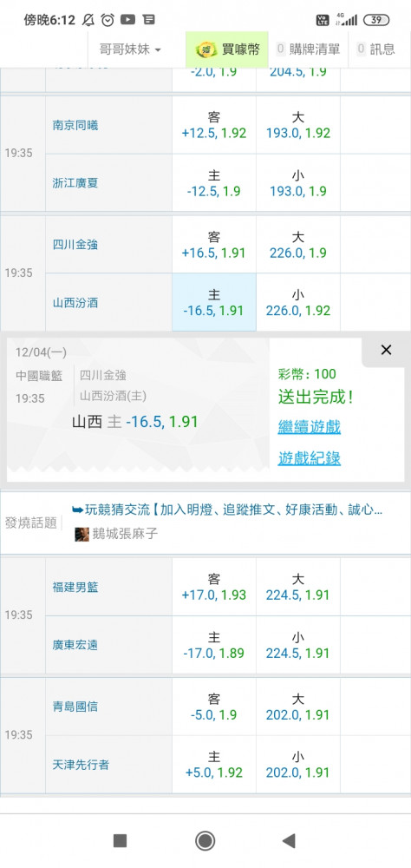Click the 繼續遊戲 link
Screen dimensions: 411x868
[310, 427]
